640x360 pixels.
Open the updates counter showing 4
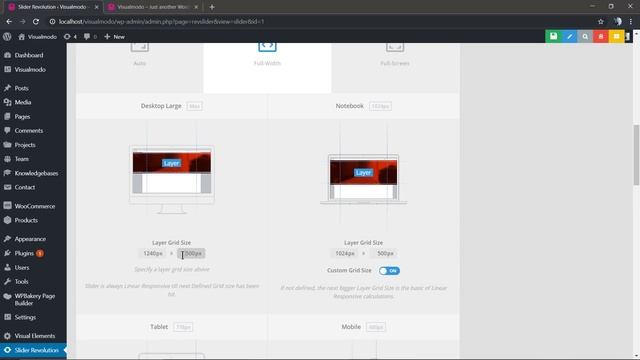(70, 37)
